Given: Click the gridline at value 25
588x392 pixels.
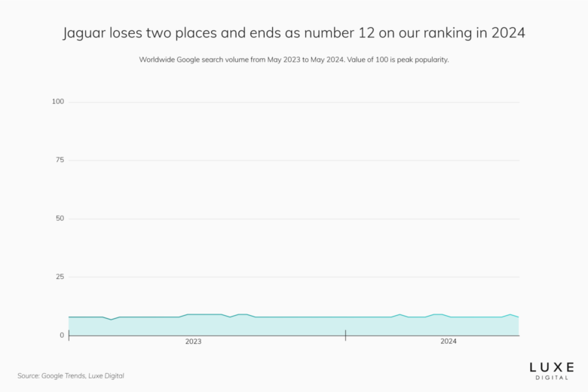Looking at the screenshot, I should tap(294, 277).
